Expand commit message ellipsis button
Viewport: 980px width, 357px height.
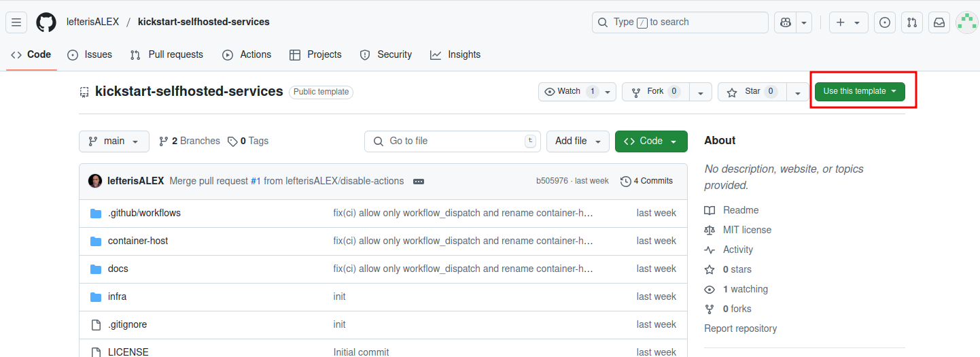coord(419,182)
